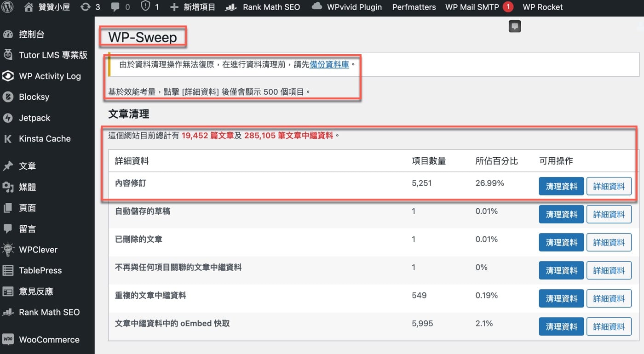Click the 可用操作 column header

[556, 161]
